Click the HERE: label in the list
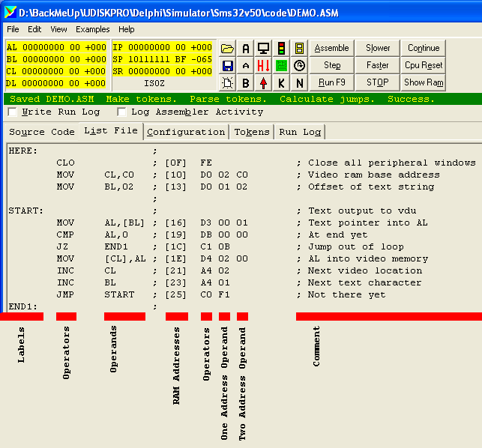482x448 pixels. point(23,151)
